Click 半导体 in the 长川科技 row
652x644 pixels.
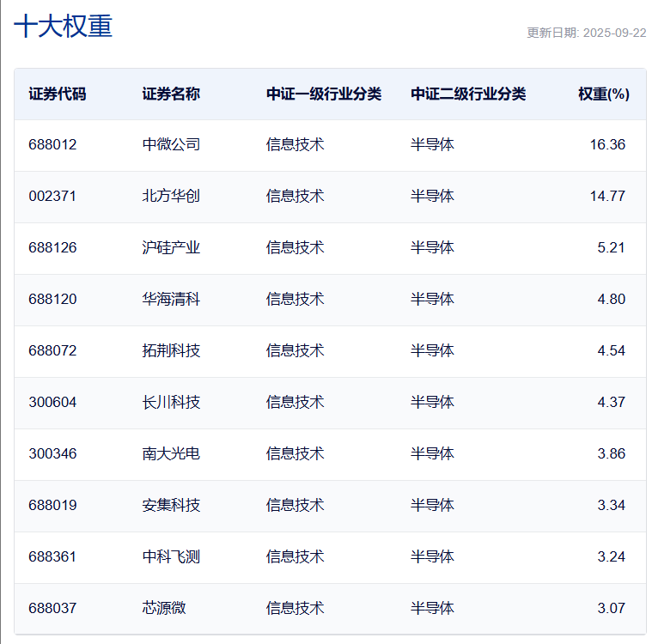(432, 403)
